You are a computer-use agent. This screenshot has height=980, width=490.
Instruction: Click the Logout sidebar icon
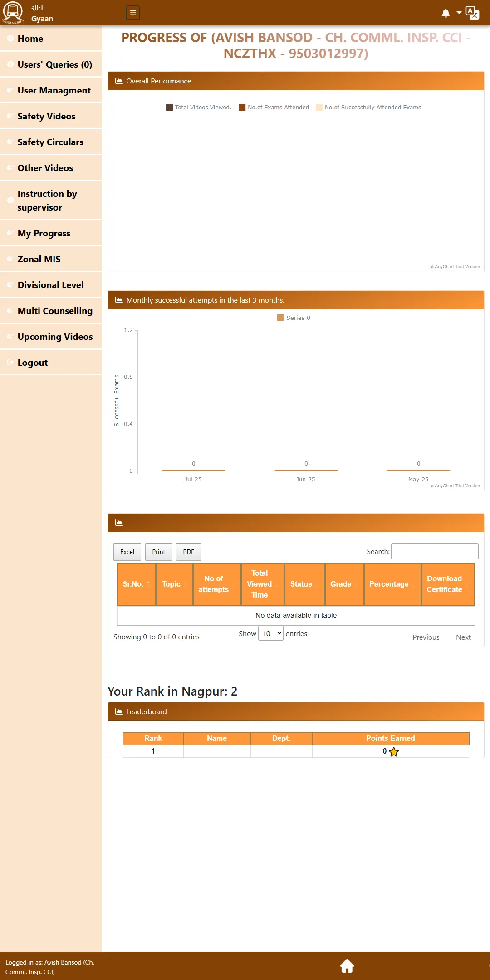10,363
